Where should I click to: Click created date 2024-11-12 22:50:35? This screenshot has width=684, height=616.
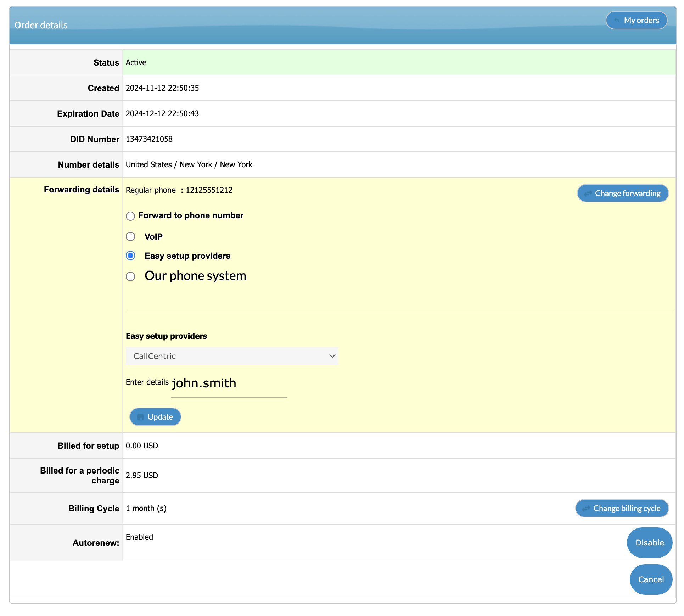(162, 88)
